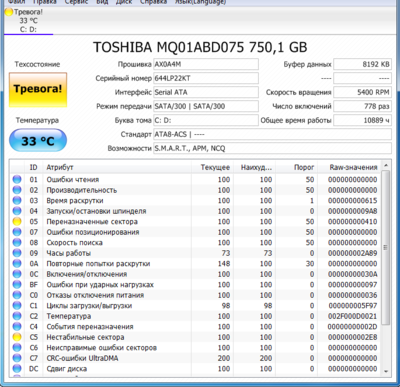Click blue status icon for Сдвиг диска
The width and height of the screenshot is (400, 387).
[17, 369]
